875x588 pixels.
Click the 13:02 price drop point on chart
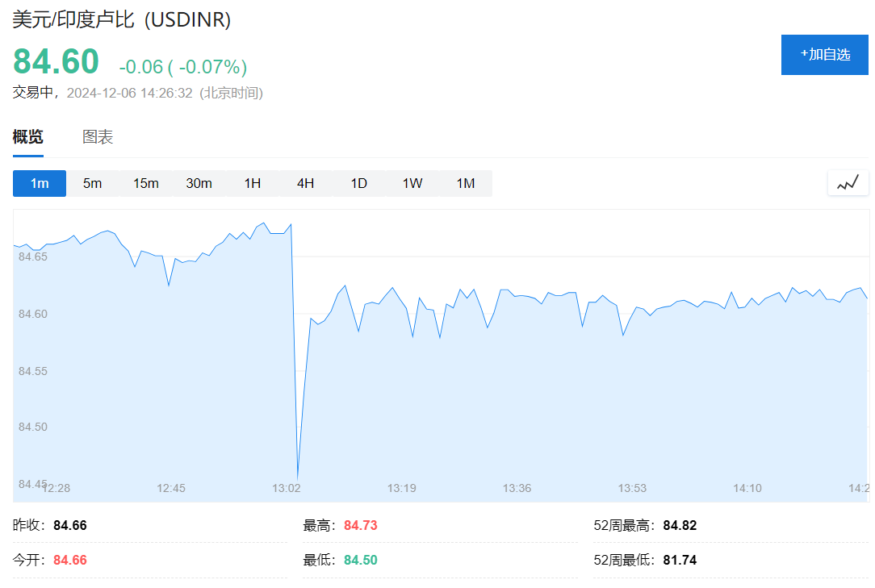coord(297,479)
